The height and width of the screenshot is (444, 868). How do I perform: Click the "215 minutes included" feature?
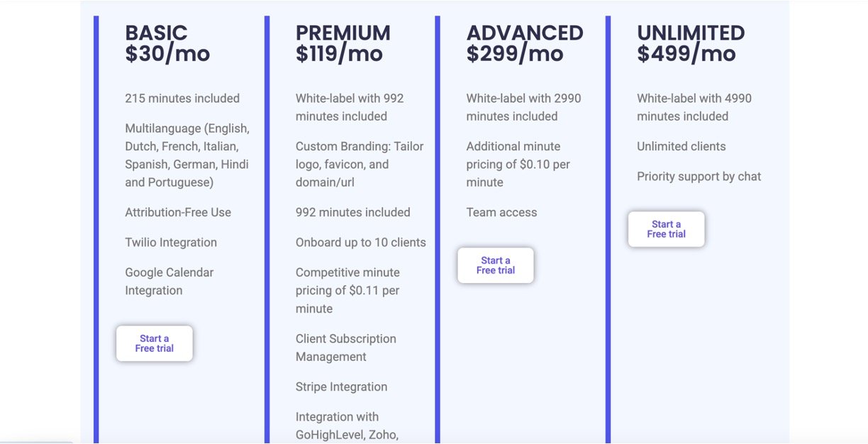coord(182,99)
